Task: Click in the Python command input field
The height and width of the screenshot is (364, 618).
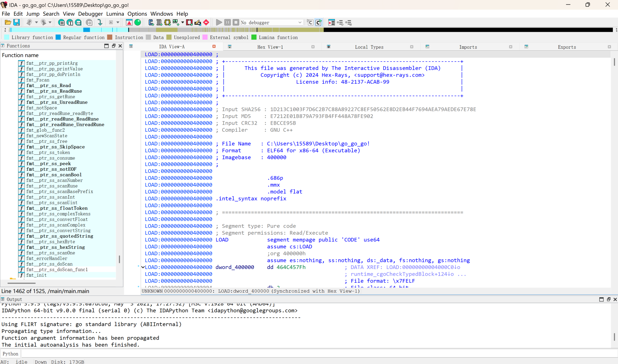Action: 295,354
